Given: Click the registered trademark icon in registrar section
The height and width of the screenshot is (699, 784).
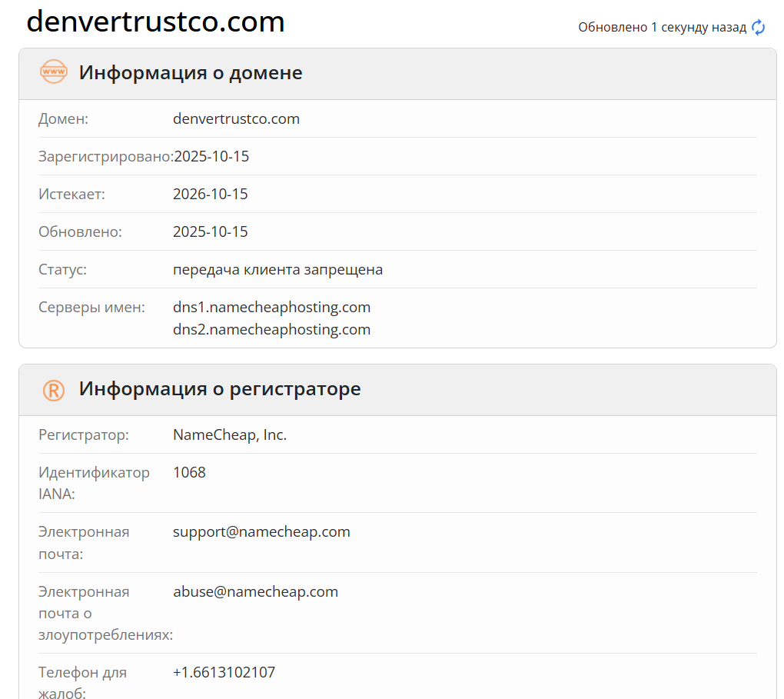Looking at the screenshot, I should click(x=52, y=389).
